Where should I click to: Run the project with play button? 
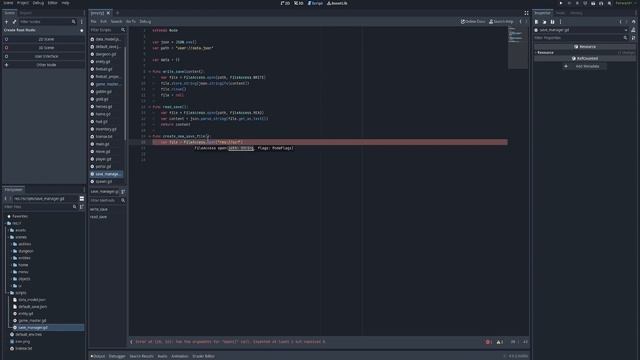point(561,3)
